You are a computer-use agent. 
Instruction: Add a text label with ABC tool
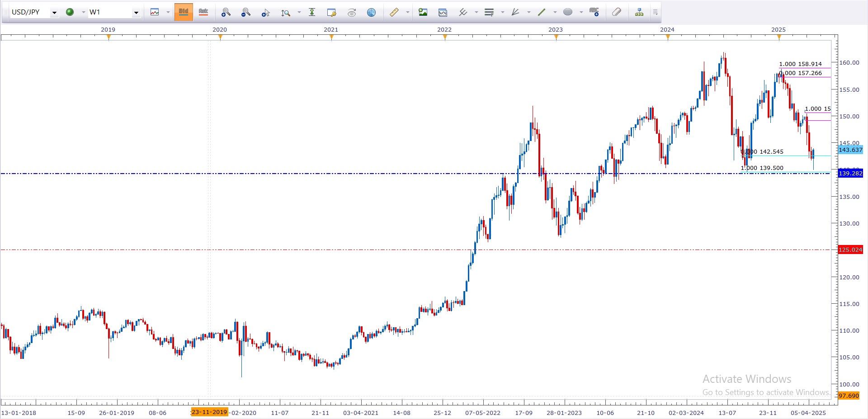point(594,13)
